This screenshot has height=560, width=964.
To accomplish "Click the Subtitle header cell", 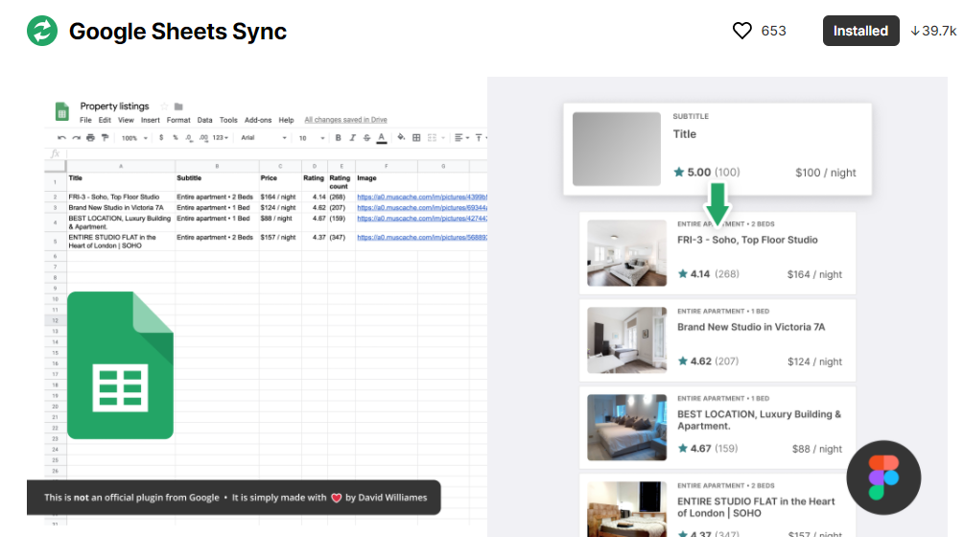I will (x=217, y=181).
